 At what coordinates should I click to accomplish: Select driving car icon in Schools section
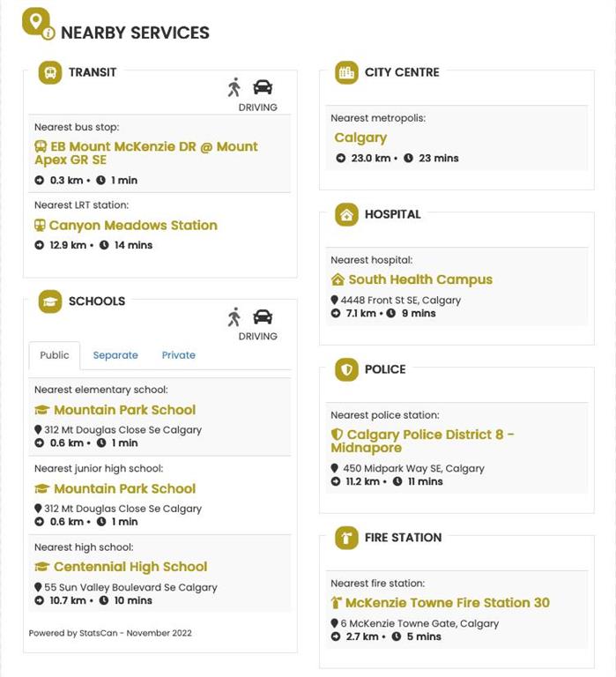263,316
